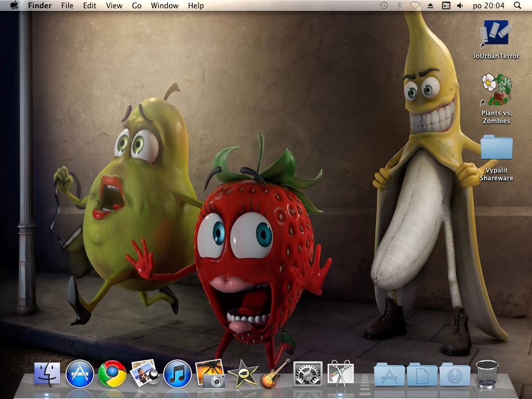Launch the App Store from the Dock
This screenshot has height=399, width=532.
(x=79, y=374)
